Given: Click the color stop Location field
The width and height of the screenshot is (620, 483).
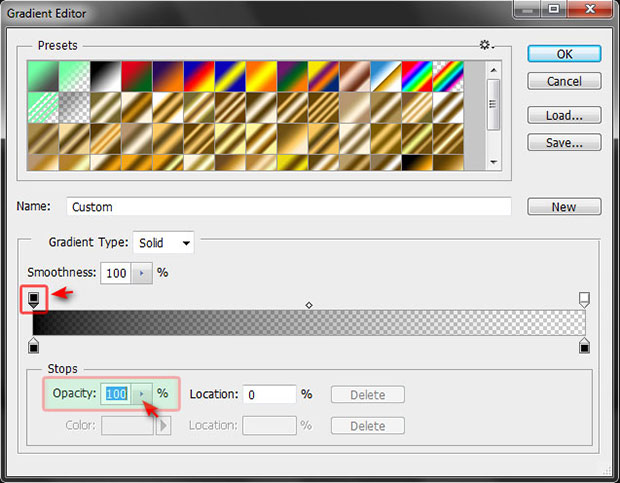Looking at the screenshot, I should pos(269,426).
